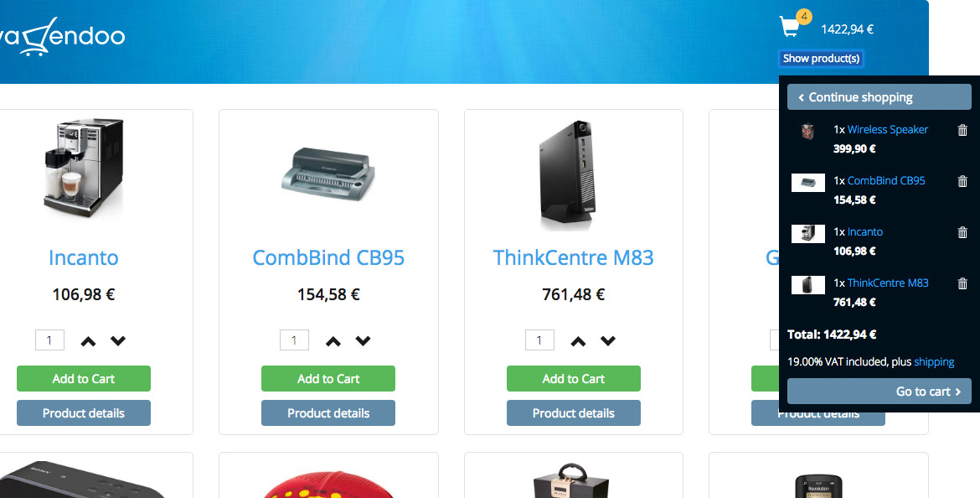This screenshot has width=980, height=498.
Task: Open the shipping link in cart panel
Action: point(934,361)
